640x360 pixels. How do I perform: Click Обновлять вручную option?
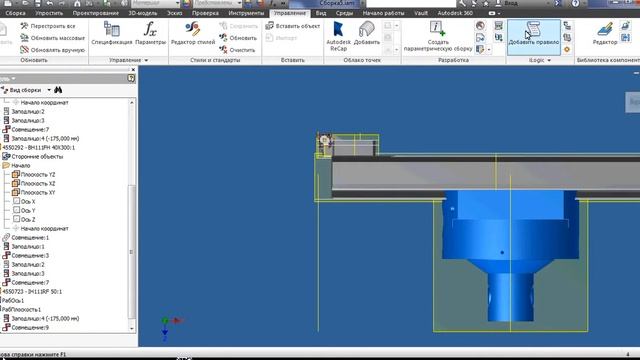(52, 50)
